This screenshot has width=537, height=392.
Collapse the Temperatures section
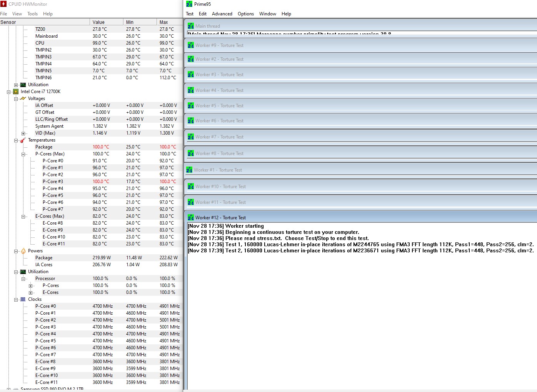click(x=16, y=140)
